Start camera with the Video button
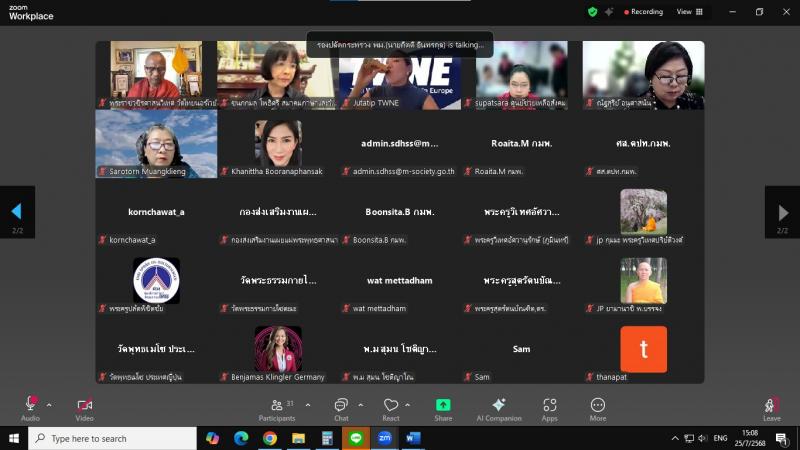The width and height of the screenshot is (800, 450). pyautogui.click(x=84, y=409)
